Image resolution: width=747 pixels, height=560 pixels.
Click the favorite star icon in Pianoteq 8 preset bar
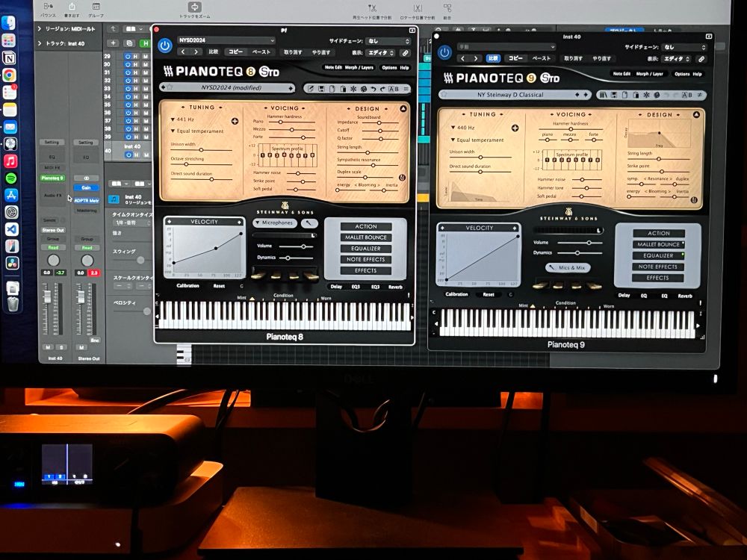click(170, 87)
